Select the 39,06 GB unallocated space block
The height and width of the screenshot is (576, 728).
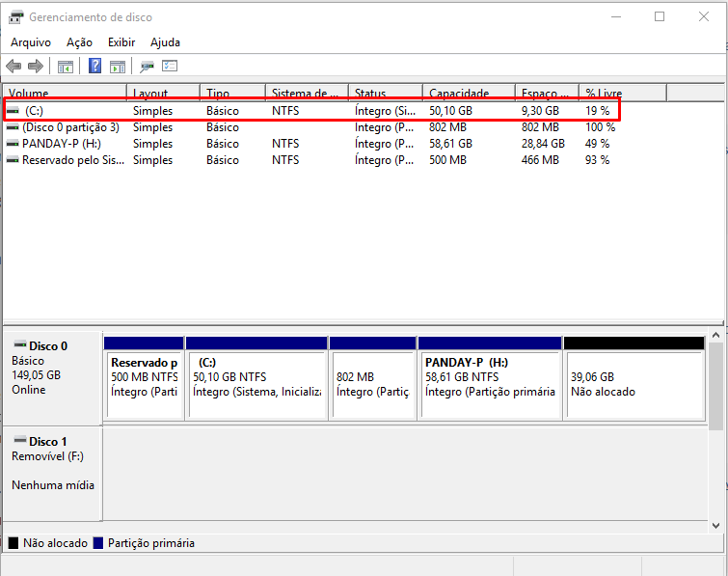[x=634, y=384]
